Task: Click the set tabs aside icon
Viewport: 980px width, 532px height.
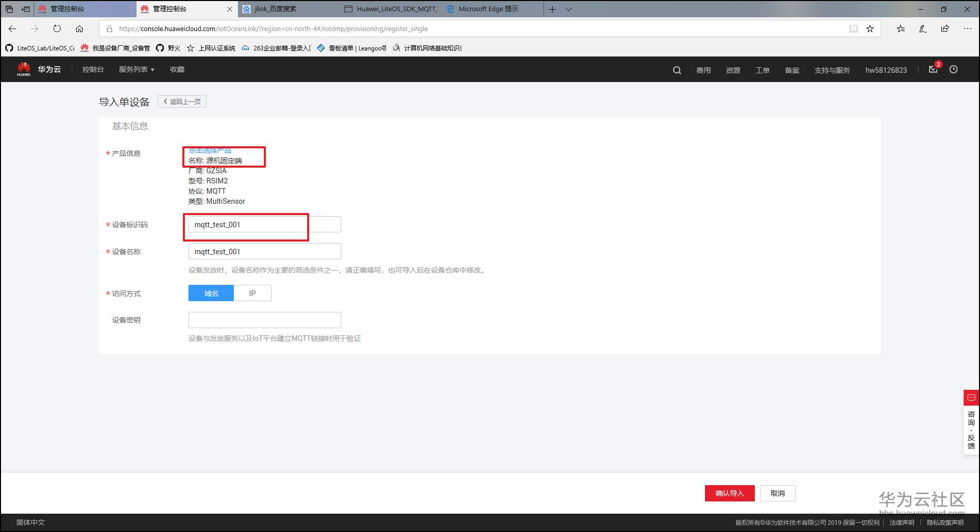Action: click(25, 9)
